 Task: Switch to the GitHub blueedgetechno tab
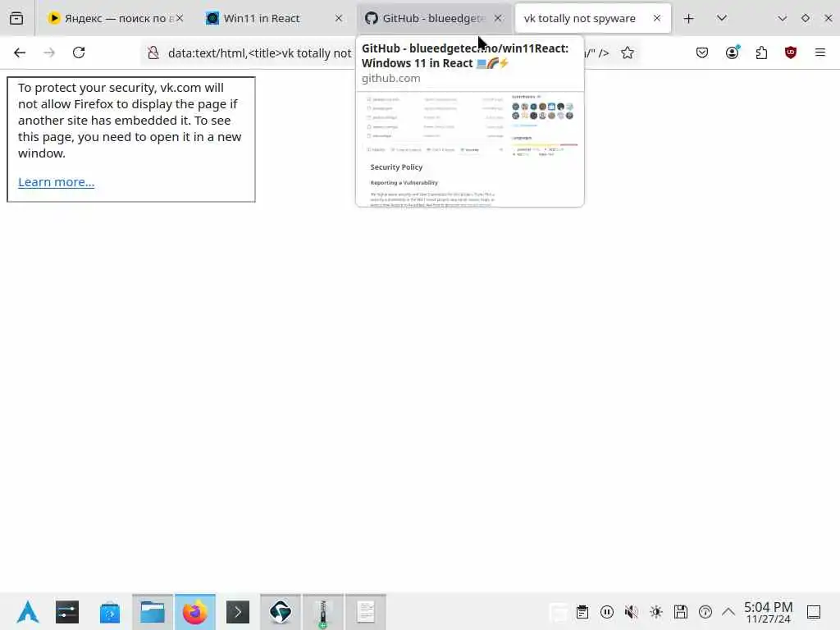pyautogui.click(x=433, y=18)
